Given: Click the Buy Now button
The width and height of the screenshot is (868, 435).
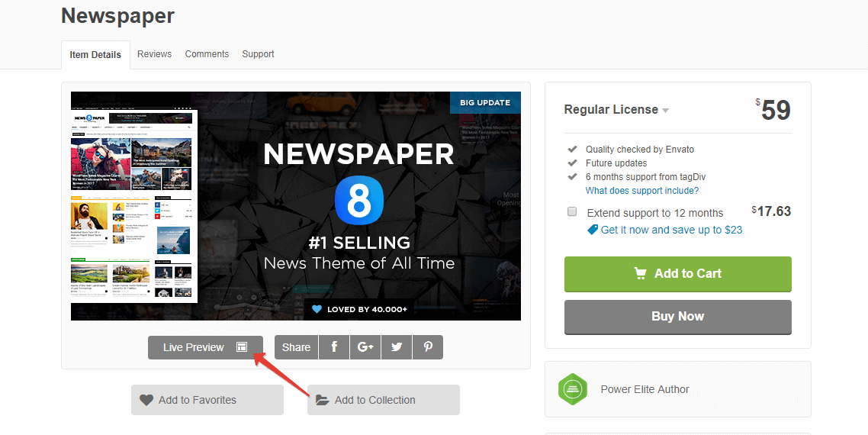Looking at the screenshot, I should pyautogui.click(x=677, y=317).
